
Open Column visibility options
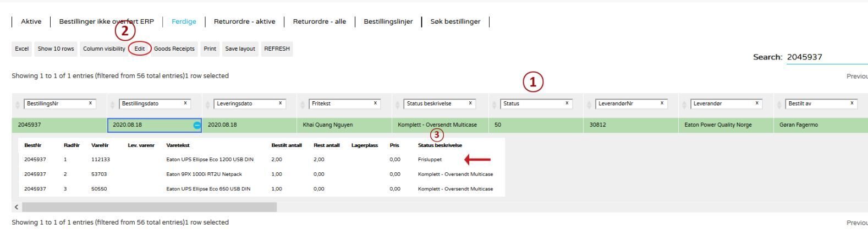pyautogui.click(x=104, y=48)
